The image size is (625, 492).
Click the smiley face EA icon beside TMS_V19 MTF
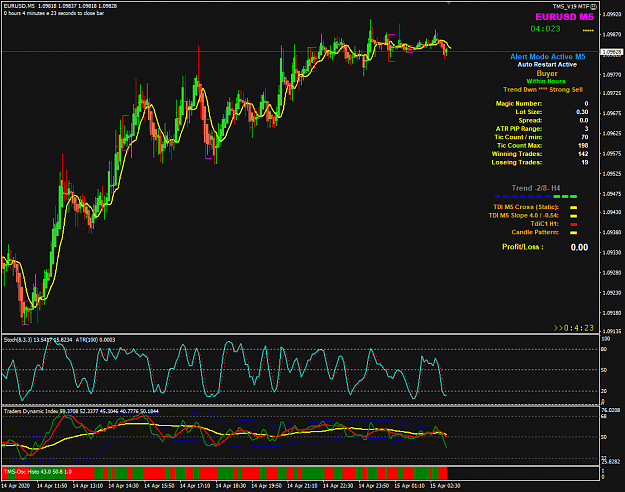click(594, 6)
